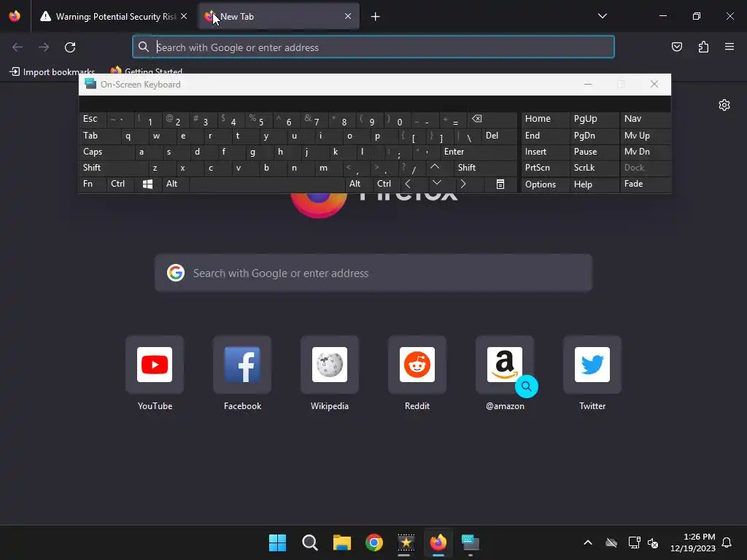
Task: Toggle the left Ctrl key on keyboard
Action: pyautogui.click(x=120, y=184)
